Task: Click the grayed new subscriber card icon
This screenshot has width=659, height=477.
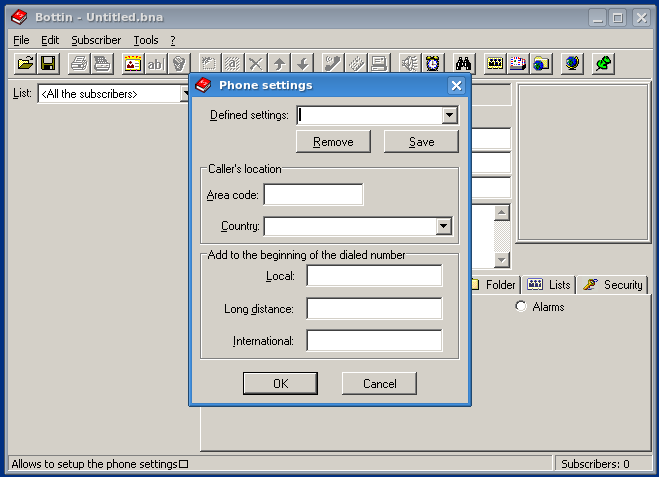Action: pyautogui.click(x=209, y=64)
